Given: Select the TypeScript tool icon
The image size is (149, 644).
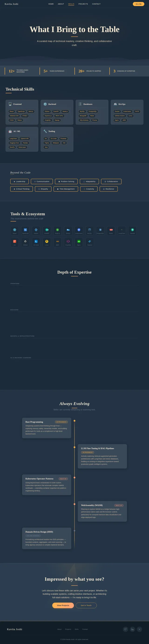Looking at the screenshot, I should click(25, 231).
